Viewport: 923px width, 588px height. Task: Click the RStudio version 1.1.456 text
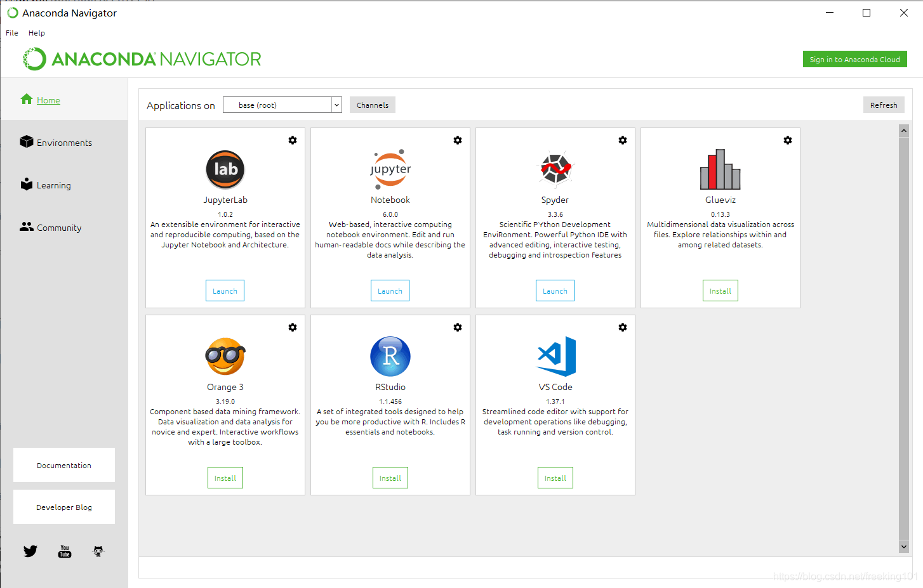(x=390, y=402)
